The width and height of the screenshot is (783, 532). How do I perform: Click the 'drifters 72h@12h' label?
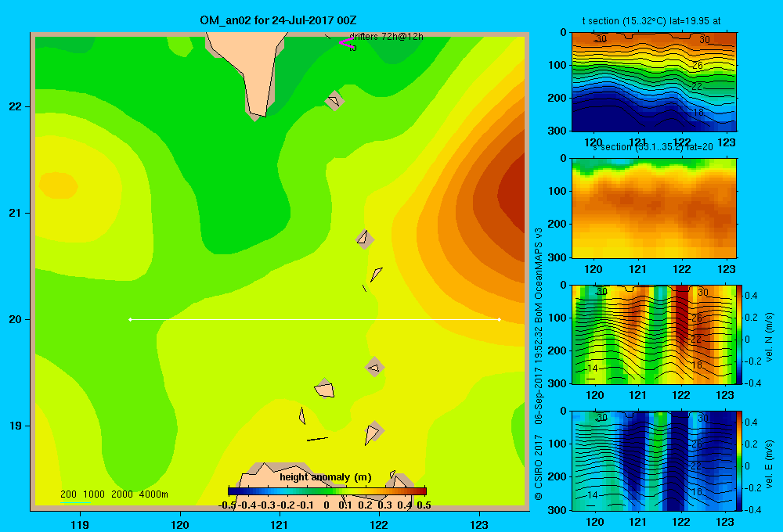386,37
